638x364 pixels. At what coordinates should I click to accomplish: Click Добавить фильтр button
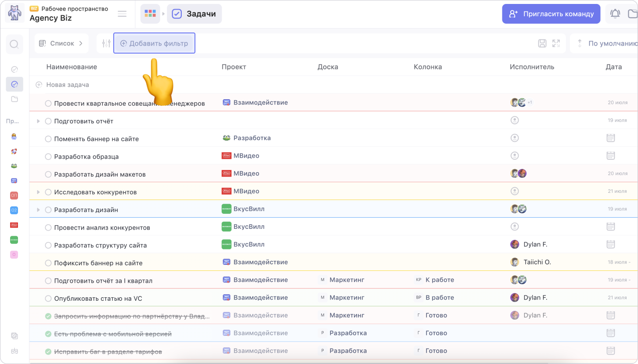(x=154, y=43)
